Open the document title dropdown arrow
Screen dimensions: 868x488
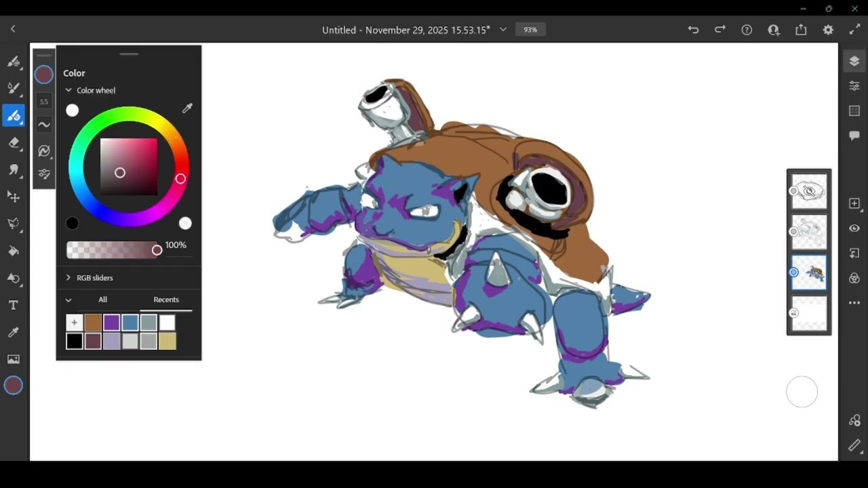coord(503,30)
